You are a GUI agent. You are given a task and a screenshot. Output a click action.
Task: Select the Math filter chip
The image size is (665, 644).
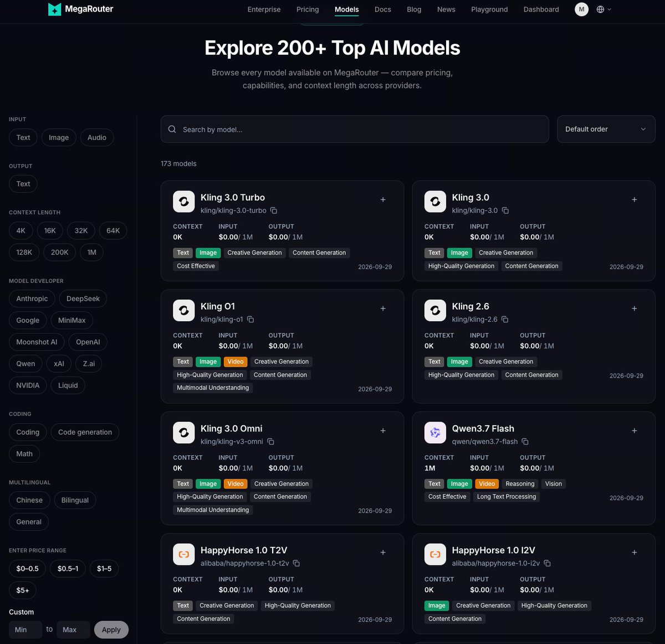(x=24, y=454)
